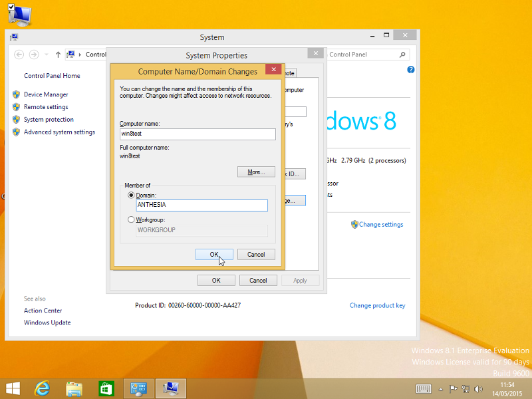Show hidden tray icons arrow

440,389
